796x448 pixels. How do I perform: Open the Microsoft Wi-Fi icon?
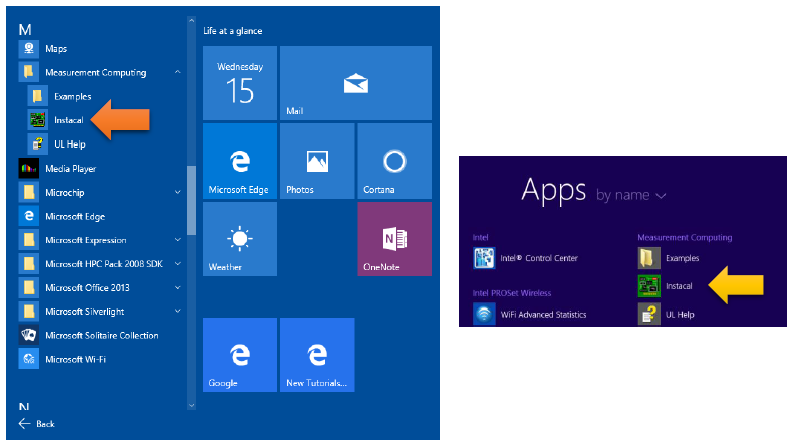(x=28, y=359)
